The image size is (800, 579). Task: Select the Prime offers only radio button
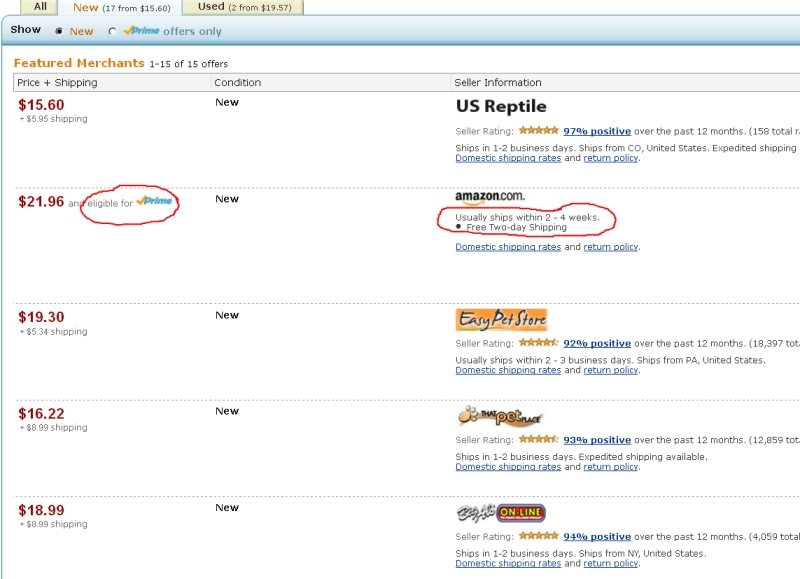[x=112, y=32]
